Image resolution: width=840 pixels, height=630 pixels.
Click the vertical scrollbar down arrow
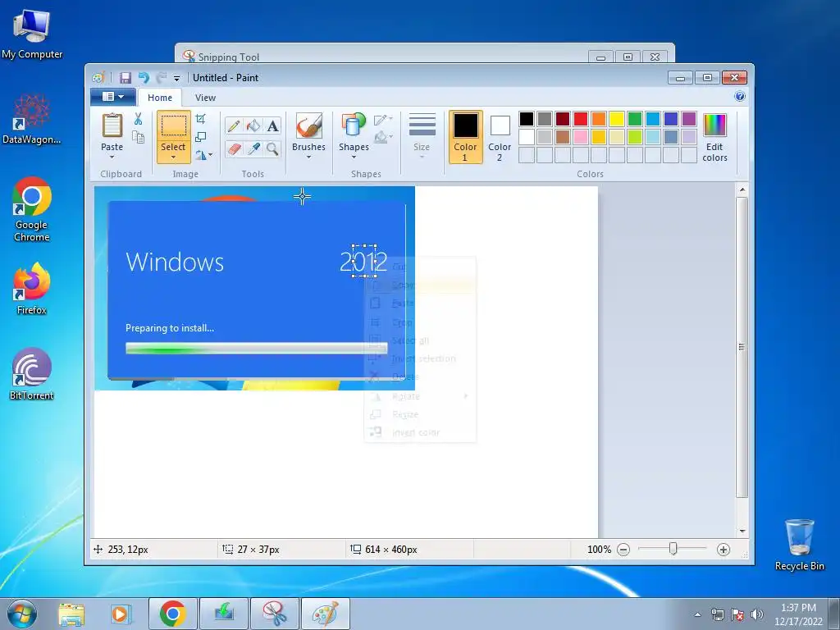coord(742,531)
